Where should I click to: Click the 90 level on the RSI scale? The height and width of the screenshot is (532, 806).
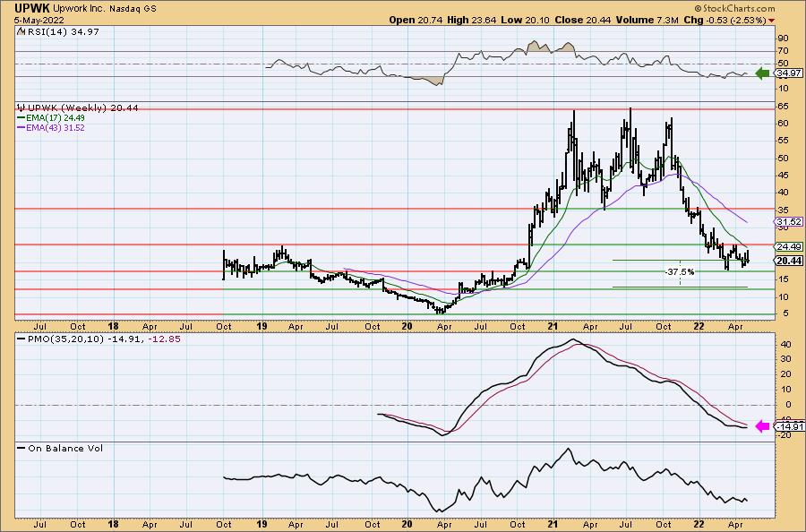[783, 39]
